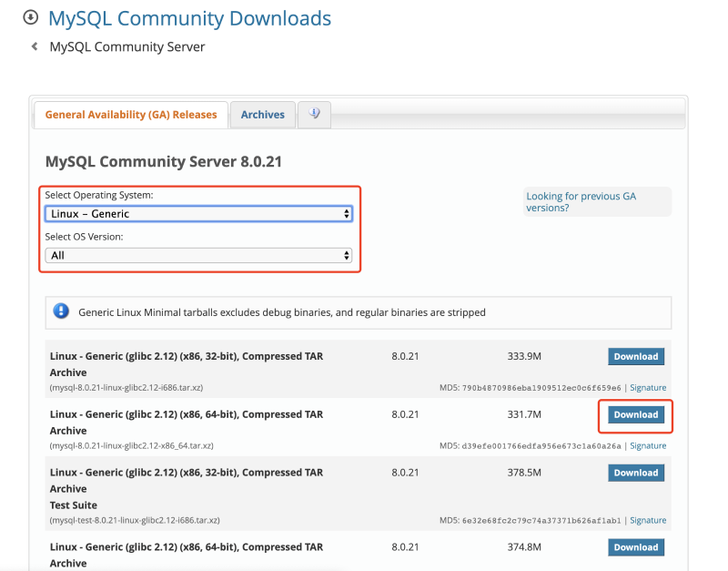Screen dimensions: 728x571
Task: Click the Generic Linux Minimal tarballs notice text
Action: (282, 312)
